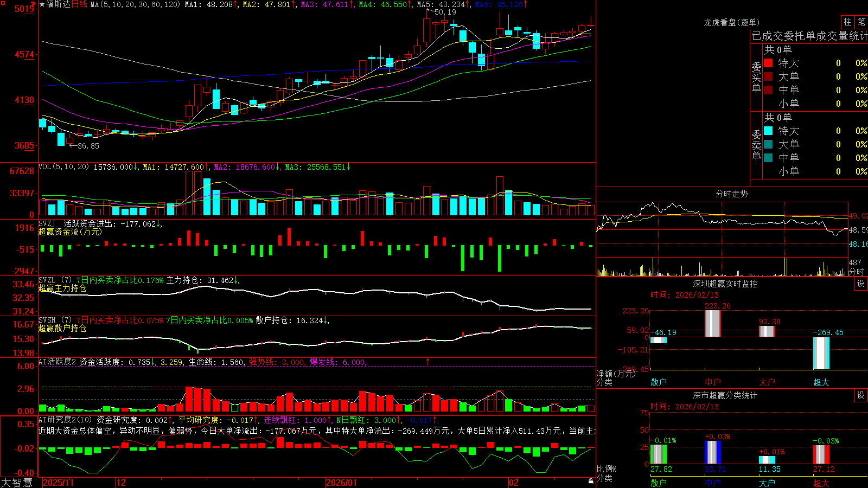Click the 龙虎看盘(逐单) panel title
Image resolution: width=868 pixels, height=488 pixels.
pos(731,22)
